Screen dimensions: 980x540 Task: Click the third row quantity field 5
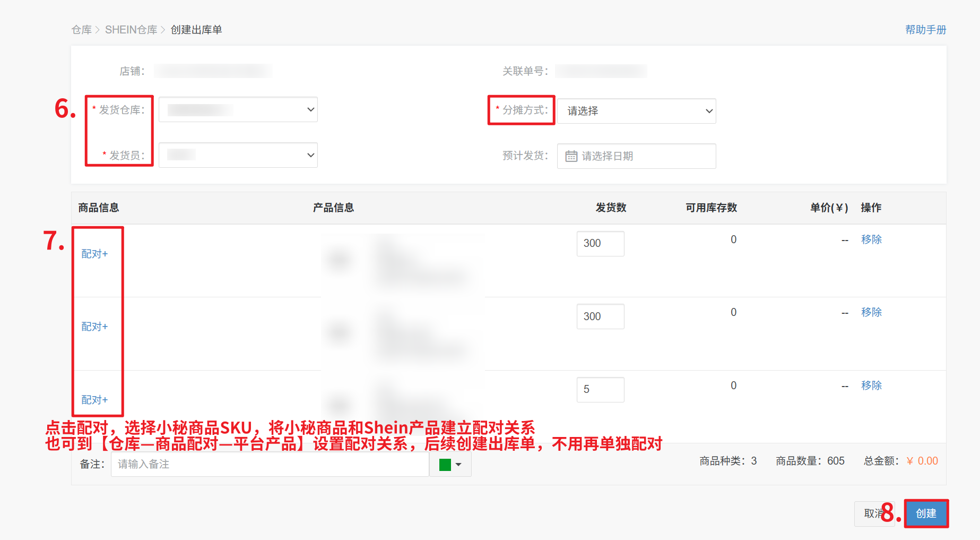point(600,390)
